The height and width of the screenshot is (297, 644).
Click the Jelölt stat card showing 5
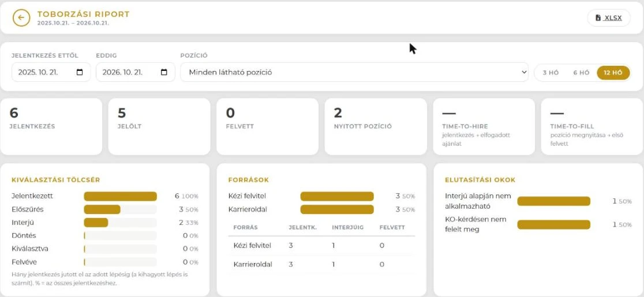point(159,126)
